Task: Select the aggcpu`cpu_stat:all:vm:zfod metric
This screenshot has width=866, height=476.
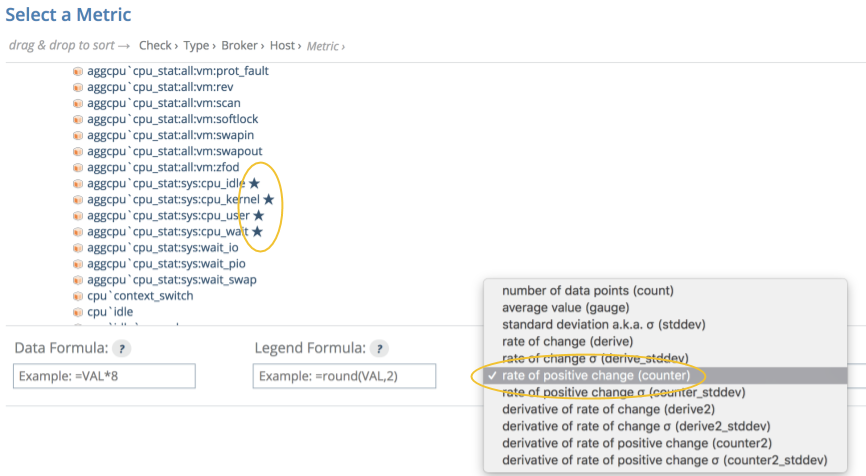Action: coord(163,167)
